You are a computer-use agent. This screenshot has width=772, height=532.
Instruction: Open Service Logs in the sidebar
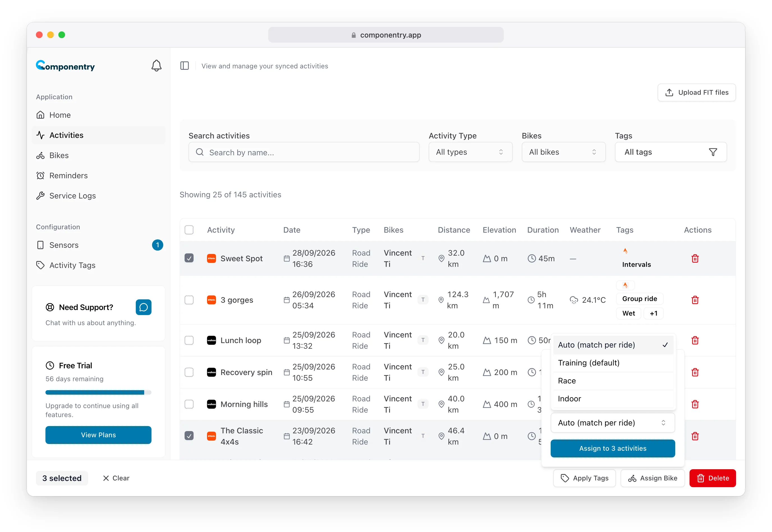99,196
